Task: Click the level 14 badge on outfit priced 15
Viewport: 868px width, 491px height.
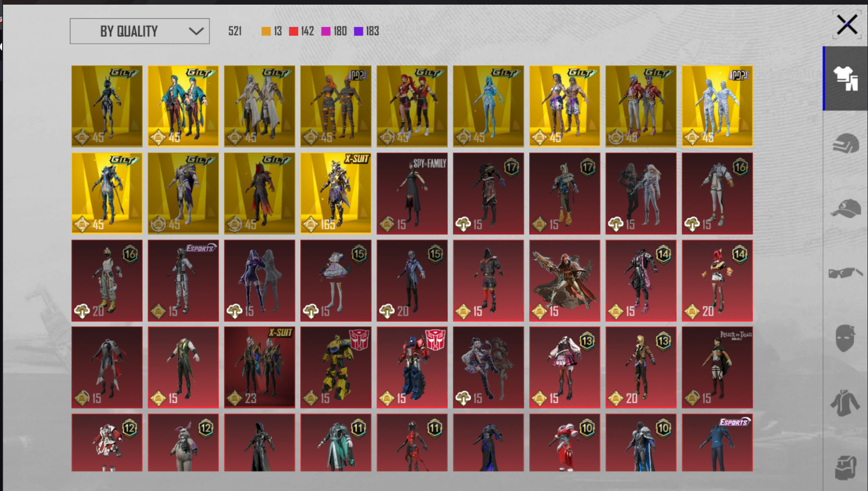Action: (663, 254)
